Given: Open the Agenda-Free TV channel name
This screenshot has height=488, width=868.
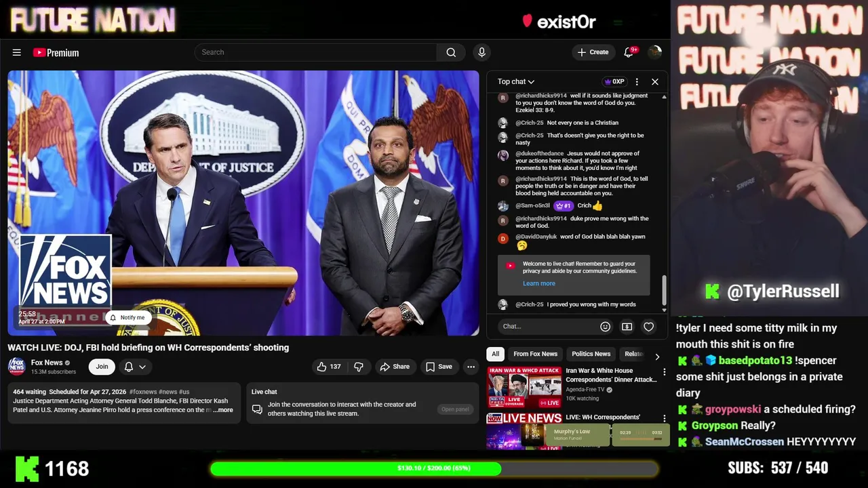Looking at the screenshot, I should click(586, 390).
